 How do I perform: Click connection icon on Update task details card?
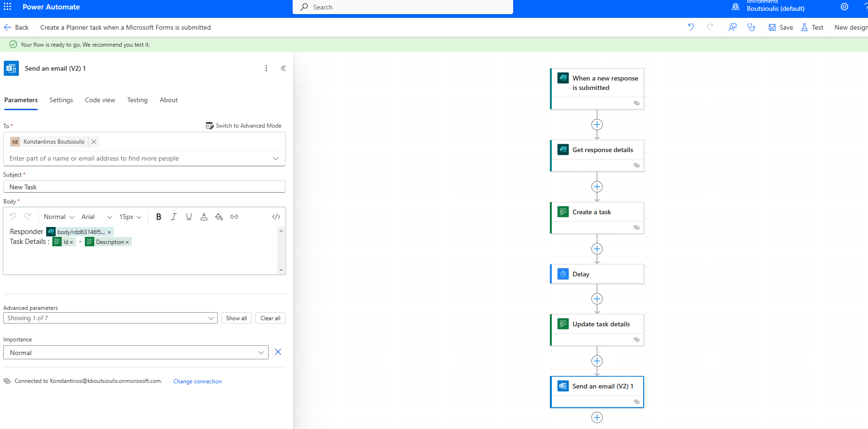[637, 340]
